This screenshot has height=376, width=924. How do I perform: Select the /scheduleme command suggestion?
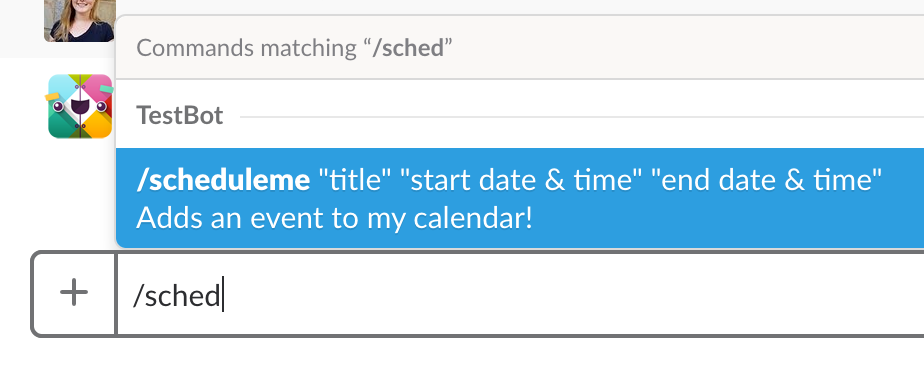pos(520,198)
